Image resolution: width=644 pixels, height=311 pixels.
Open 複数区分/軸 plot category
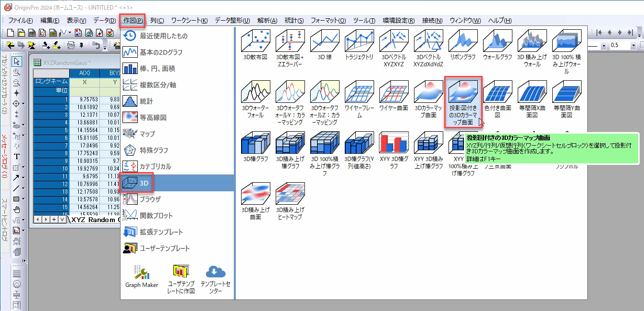tap(177, 85)
